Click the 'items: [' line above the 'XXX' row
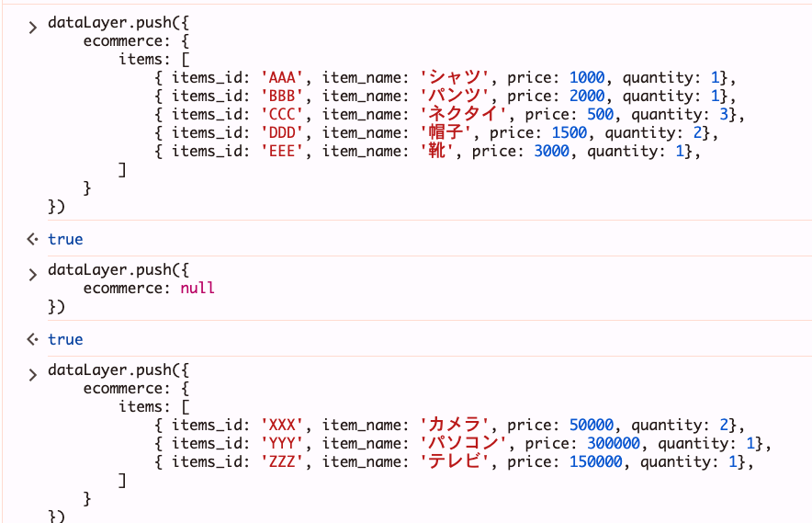This screenshot has width=812, height=523. pos(154,407)
